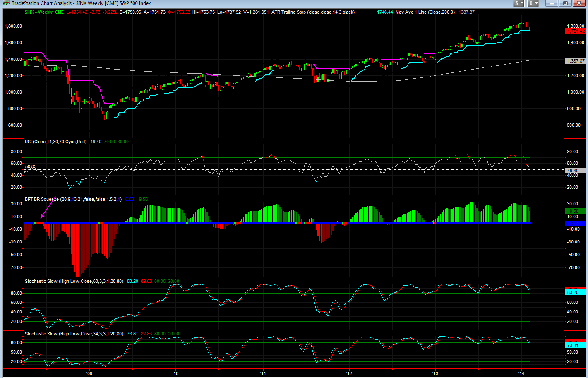Select the $INX - Weekly CME symbol label
This screenshot has height=378, width=588.
(x=44, y=12)
